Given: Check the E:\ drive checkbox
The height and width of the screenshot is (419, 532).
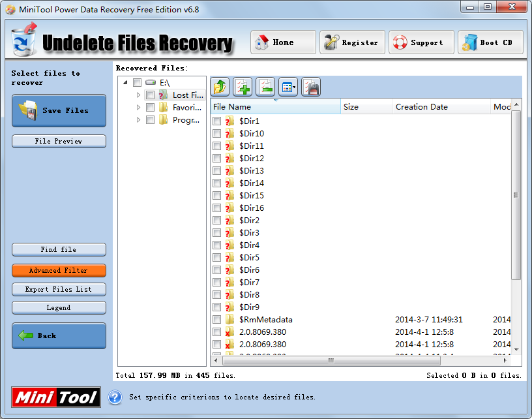Looking at the screenshot, I should [137, 82].
